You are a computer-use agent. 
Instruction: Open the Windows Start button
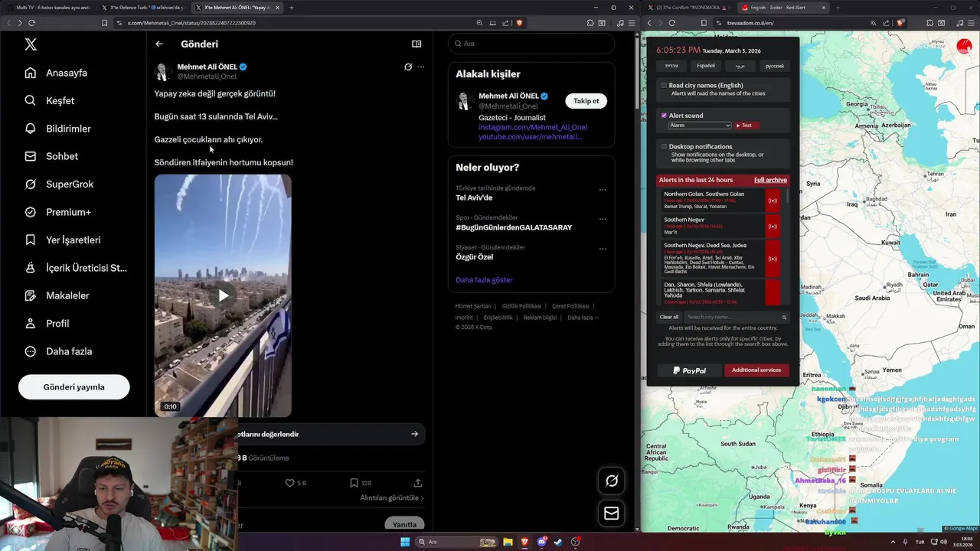click(405, 542)
